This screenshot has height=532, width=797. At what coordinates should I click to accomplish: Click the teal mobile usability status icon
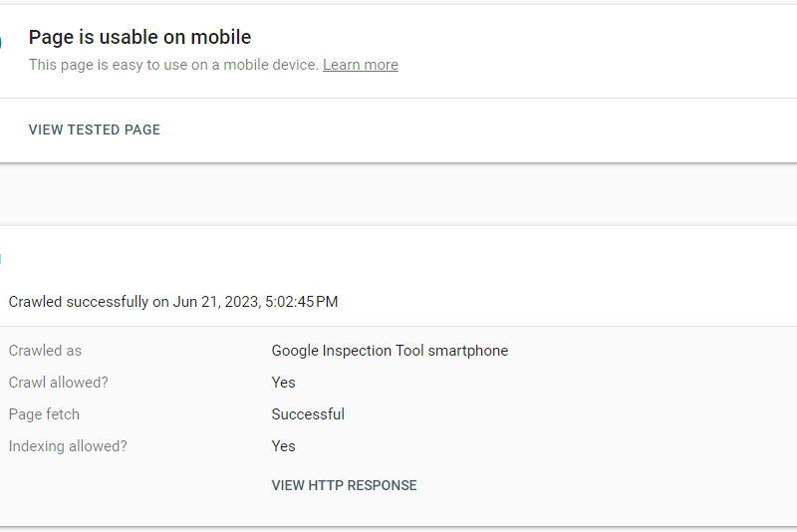tap(1, 44)
